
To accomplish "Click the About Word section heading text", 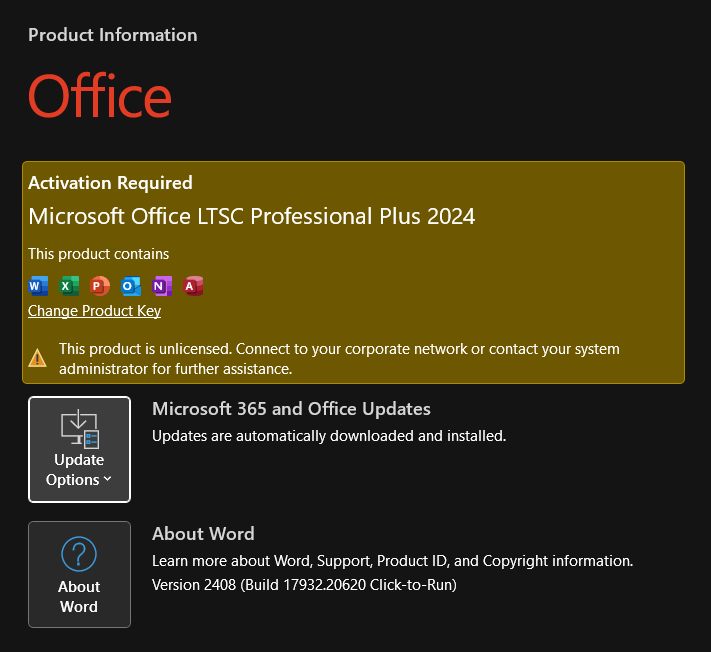I will [203, 534].
